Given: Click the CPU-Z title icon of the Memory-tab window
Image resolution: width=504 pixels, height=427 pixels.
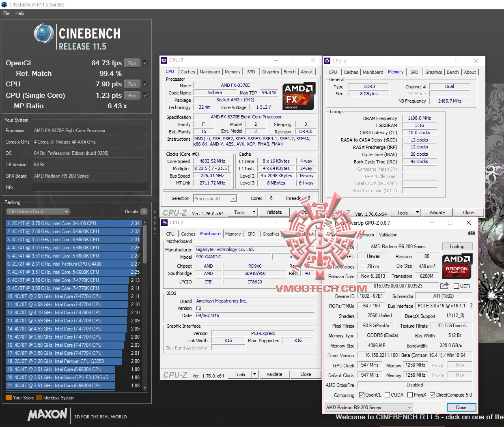Looking at the screenshot, I should (x=327, y=61).
